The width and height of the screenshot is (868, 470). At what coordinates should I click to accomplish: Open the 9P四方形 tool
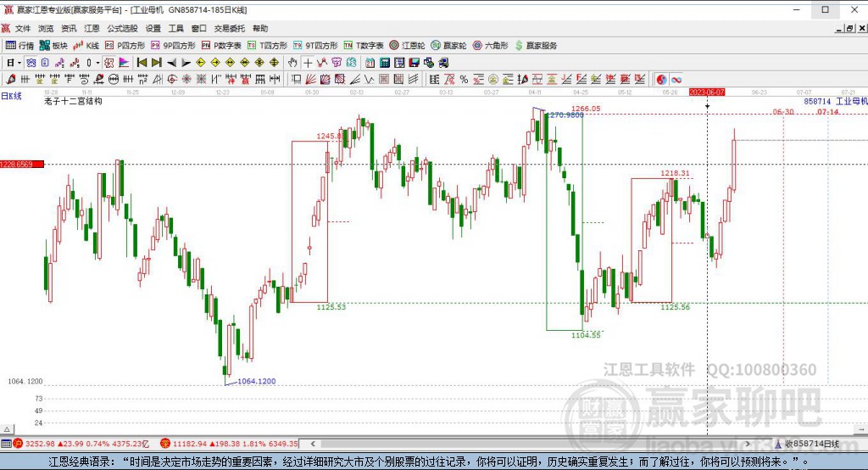click(173, 46)
